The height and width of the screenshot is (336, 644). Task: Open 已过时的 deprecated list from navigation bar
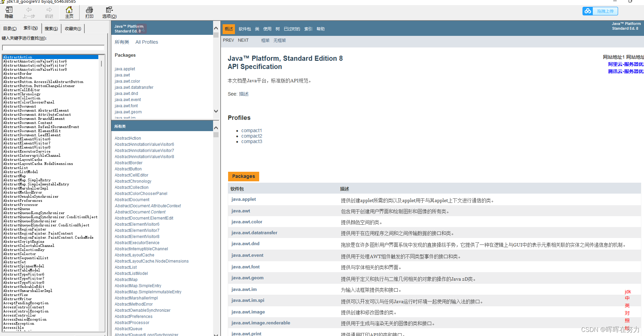click(292, 29)
